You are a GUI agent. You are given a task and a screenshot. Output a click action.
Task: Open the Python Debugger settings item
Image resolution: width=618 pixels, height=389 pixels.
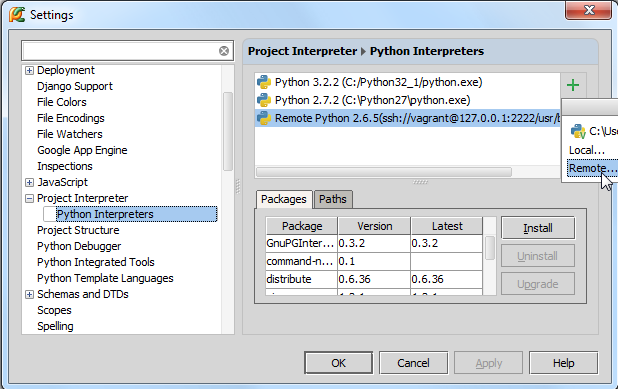pyautogui.click(x=79, y=246)
